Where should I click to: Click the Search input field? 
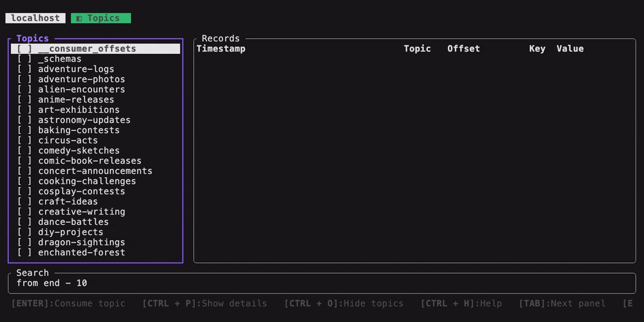click(x=322, y=283)
